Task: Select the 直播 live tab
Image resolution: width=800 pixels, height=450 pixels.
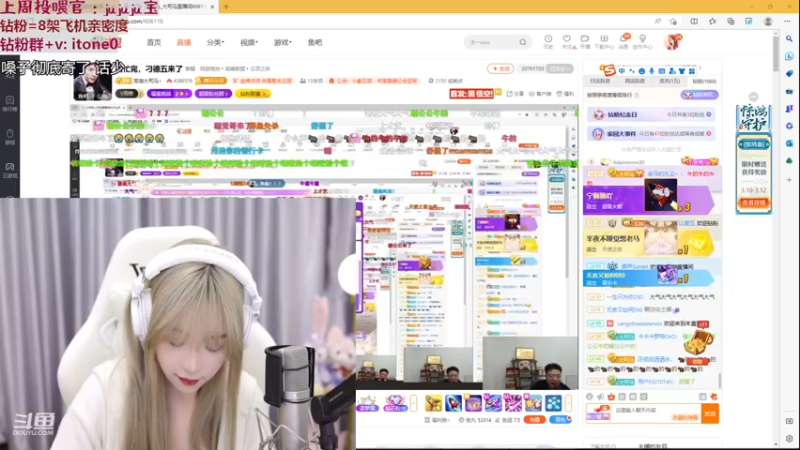Action: [x=184, y=42]
